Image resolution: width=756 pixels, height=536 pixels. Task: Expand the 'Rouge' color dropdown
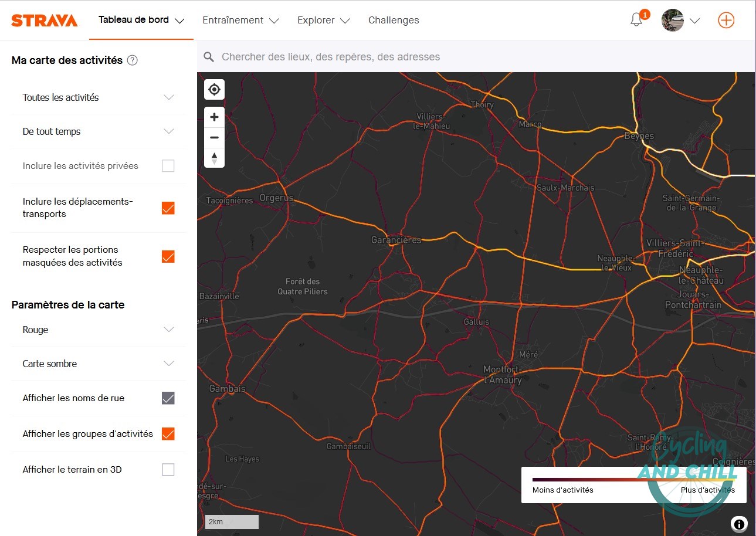pyautogui.click(x=169, y=330)
